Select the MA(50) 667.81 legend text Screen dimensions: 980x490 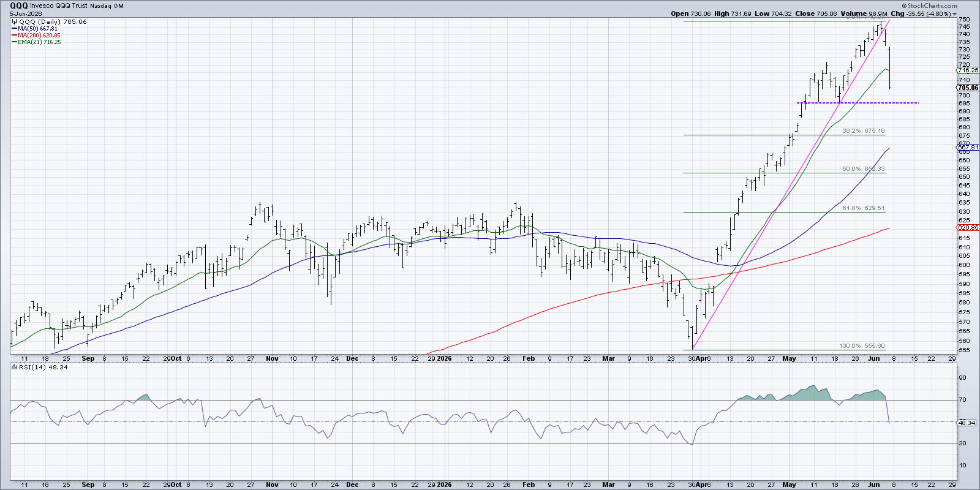coord(37,29)
